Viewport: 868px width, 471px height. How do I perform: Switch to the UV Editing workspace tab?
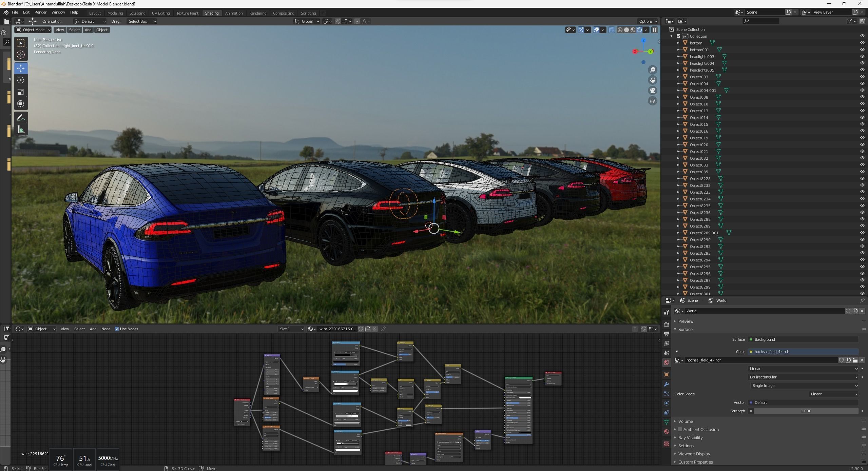160,13
